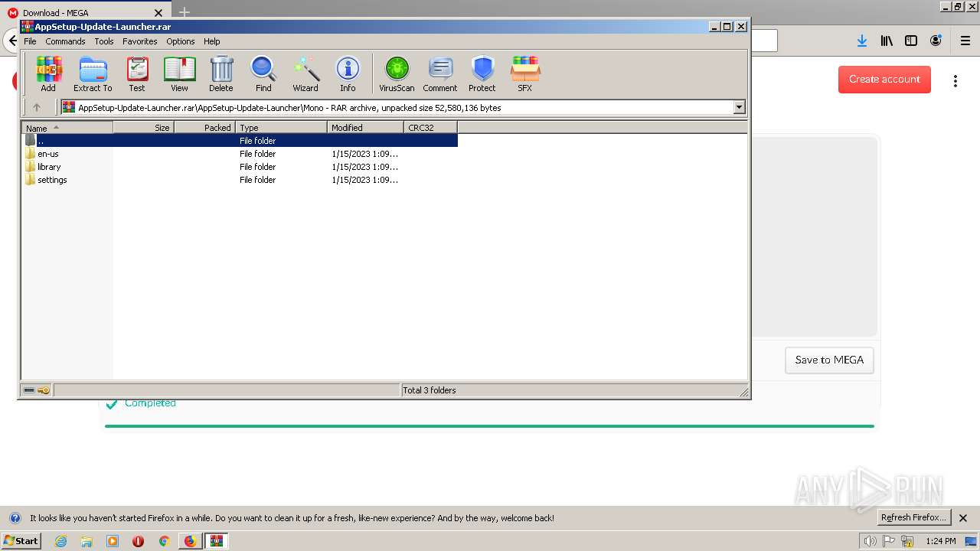This screenshot has width=980, height=551.
Task: Click the Extract To toolbar icon
Action: tap(93, 74)
